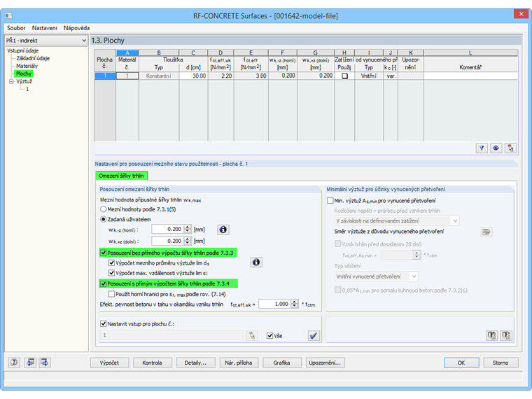Select 'Materiály' in the tree
532x399 pixels.
tap(27, 66)
